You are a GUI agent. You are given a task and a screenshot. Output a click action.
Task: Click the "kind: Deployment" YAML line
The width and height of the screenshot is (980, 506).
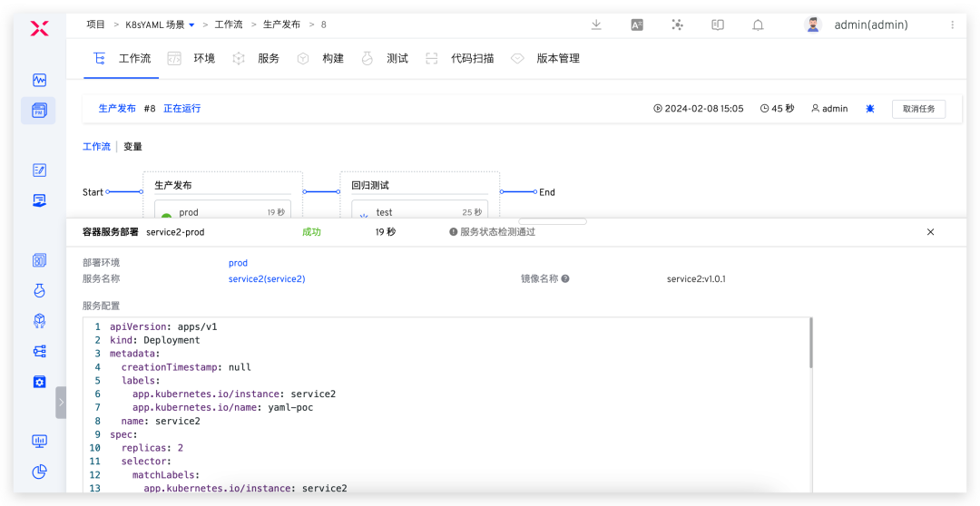pyautogui.click(x=155, y=340)
